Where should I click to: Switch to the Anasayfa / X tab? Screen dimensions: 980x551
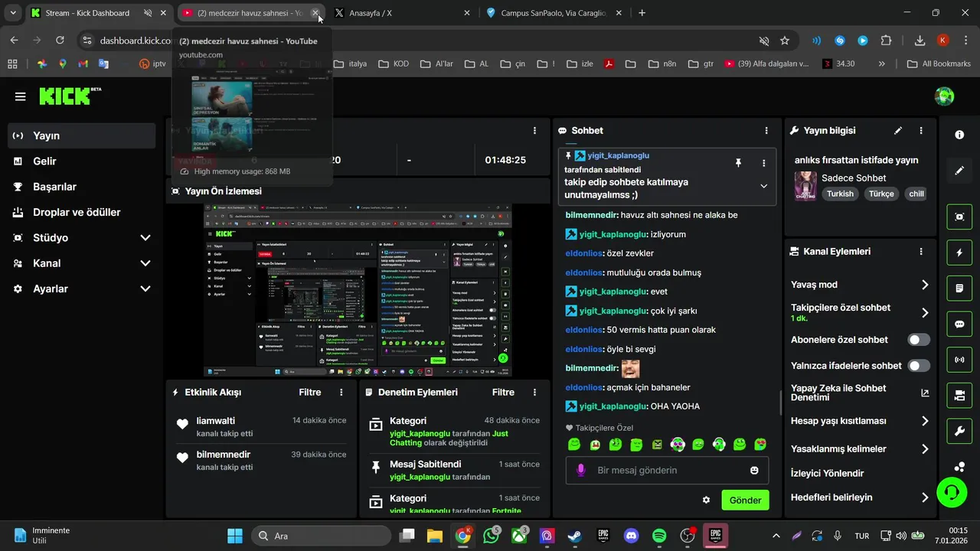pyautogui.click(x=401, y=13)
